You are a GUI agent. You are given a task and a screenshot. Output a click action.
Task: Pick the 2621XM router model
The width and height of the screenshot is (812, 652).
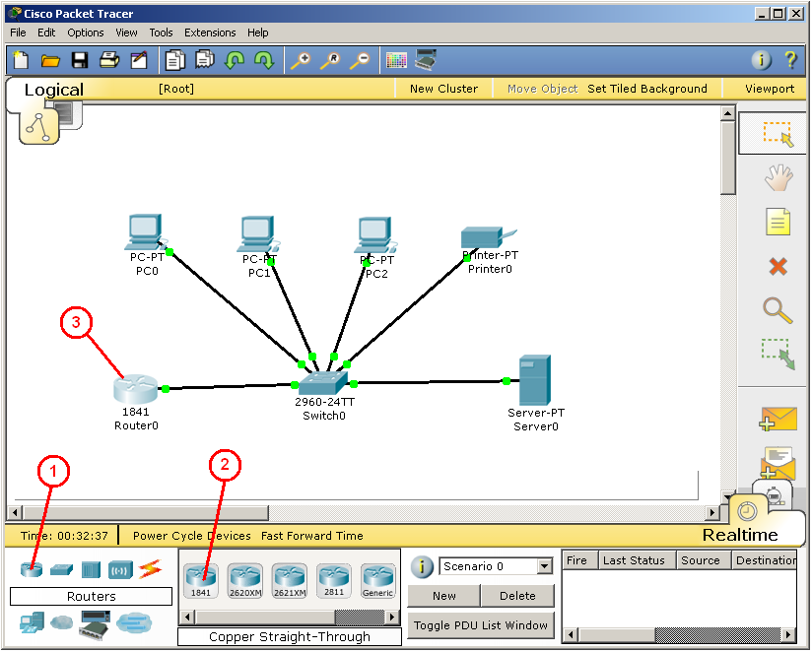pos(290,581)
